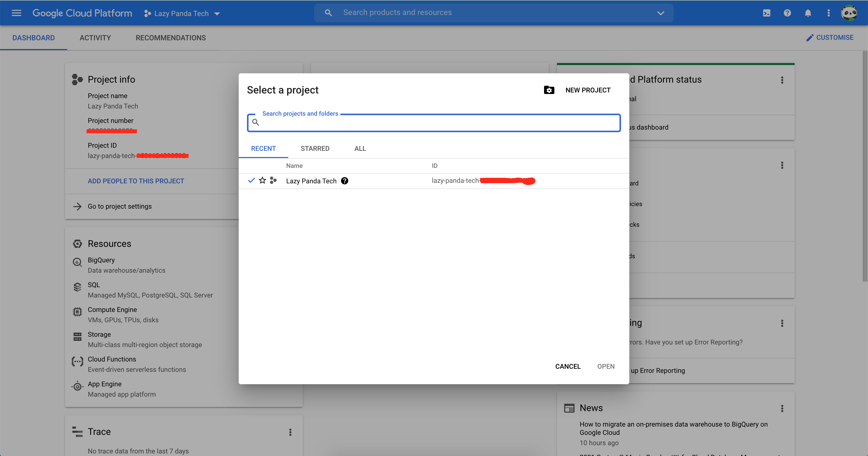Click ADD PEOPLE TO THIS PROJECT

tap(136, 181)
